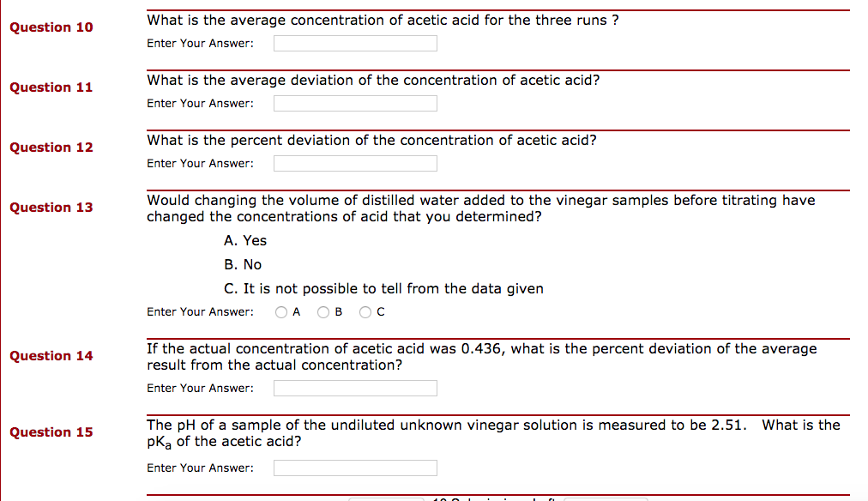This screenshot has width=868, height=501.
Task: Click the option text B. No
Action: pyautogui.click(x=244, y=264)
